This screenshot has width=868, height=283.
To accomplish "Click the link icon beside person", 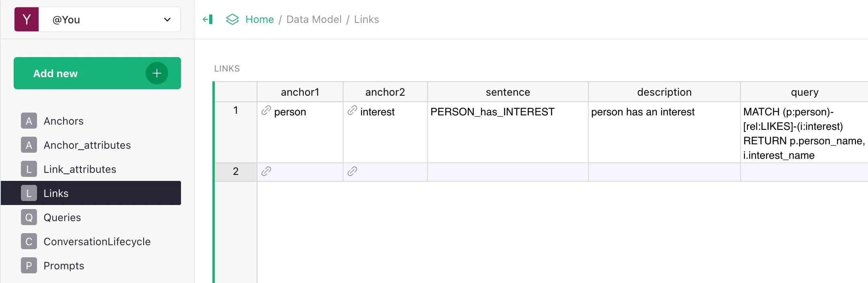I will pos(266,111).
